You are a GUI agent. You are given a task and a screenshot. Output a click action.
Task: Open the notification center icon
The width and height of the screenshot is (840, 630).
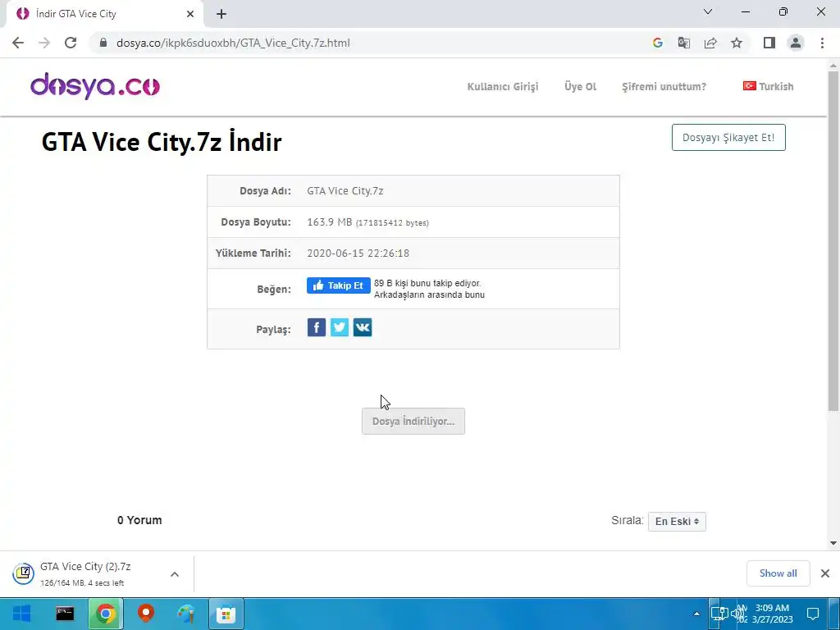coord(813,614)
